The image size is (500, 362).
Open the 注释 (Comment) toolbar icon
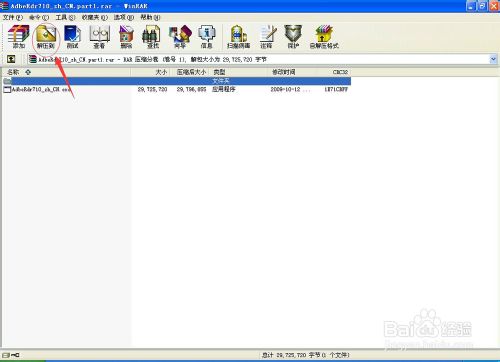267,37
